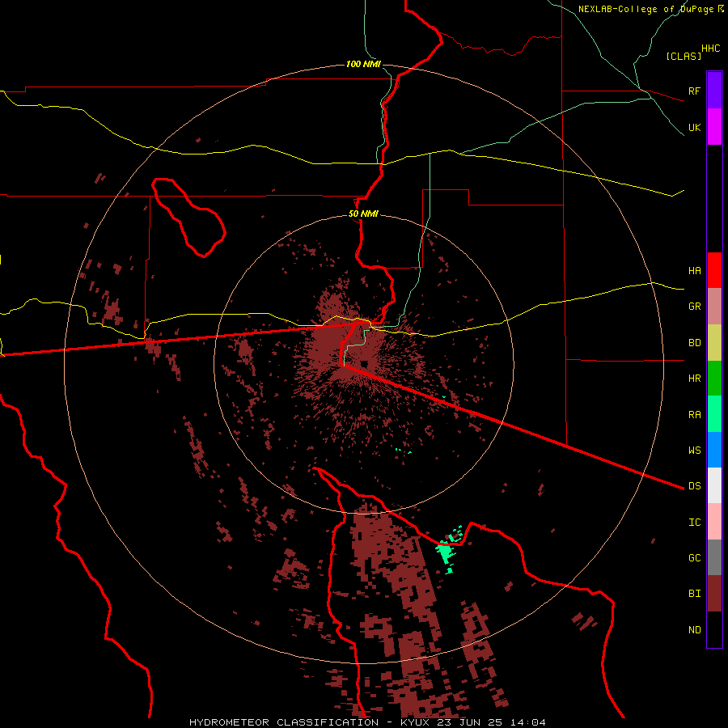The width and height of the screenshot is (728, 728).
Task: Click the ND legend label
Action: (694, 630)
